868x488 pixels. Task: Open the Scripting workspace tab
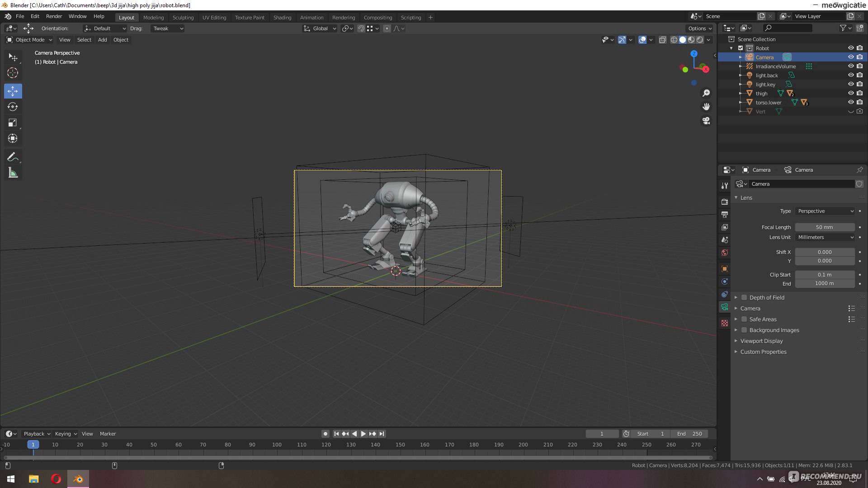tap(411, 17)
